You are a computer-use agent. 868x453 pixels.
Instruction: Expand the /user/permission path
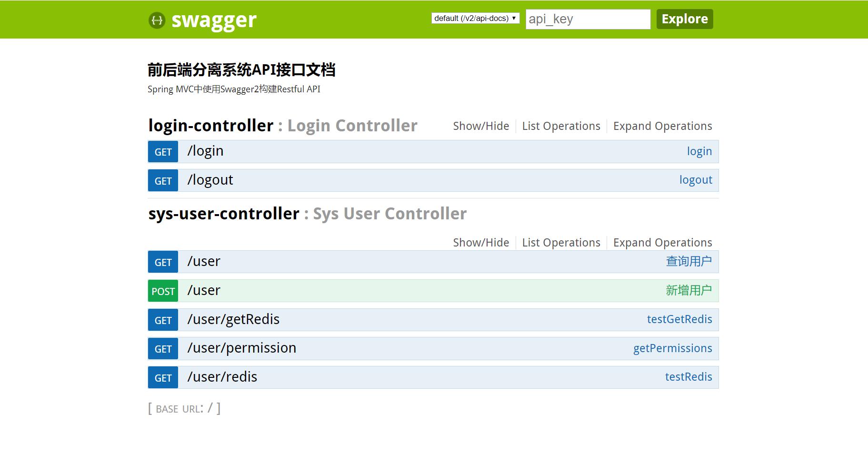click(241, 348)
